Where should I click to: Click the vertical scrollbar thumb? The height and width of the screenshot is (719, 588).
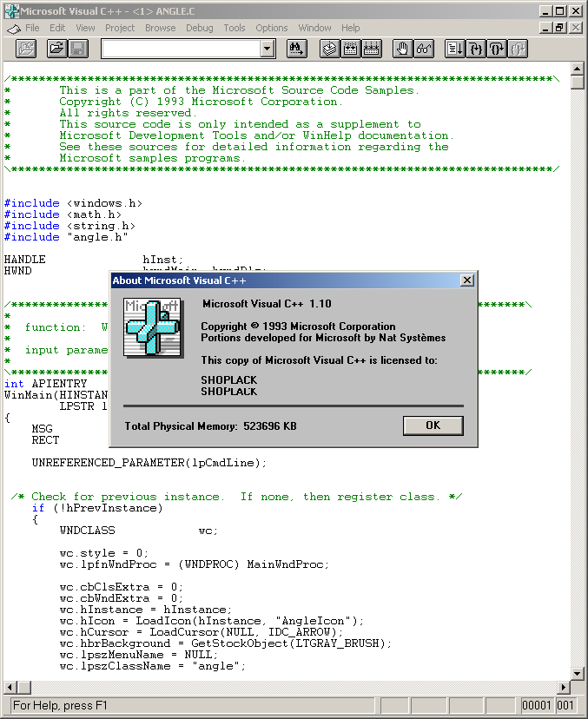[578, 82]
